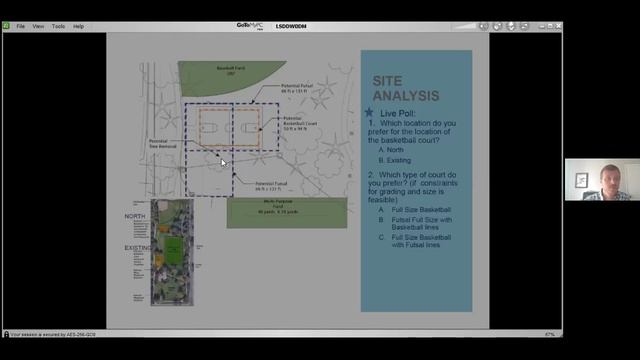This screenshot has height=360, width=640.
Task: Click the fourth round toolbar icon before minimize
Action: pyautogui.click(x=524, y=26)
